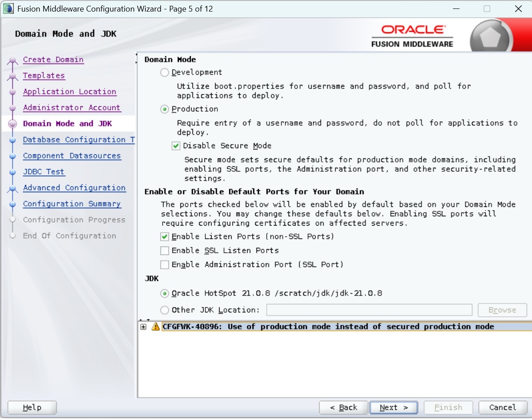Click the Oracle Fusion Middleware logo

point(412,36)
